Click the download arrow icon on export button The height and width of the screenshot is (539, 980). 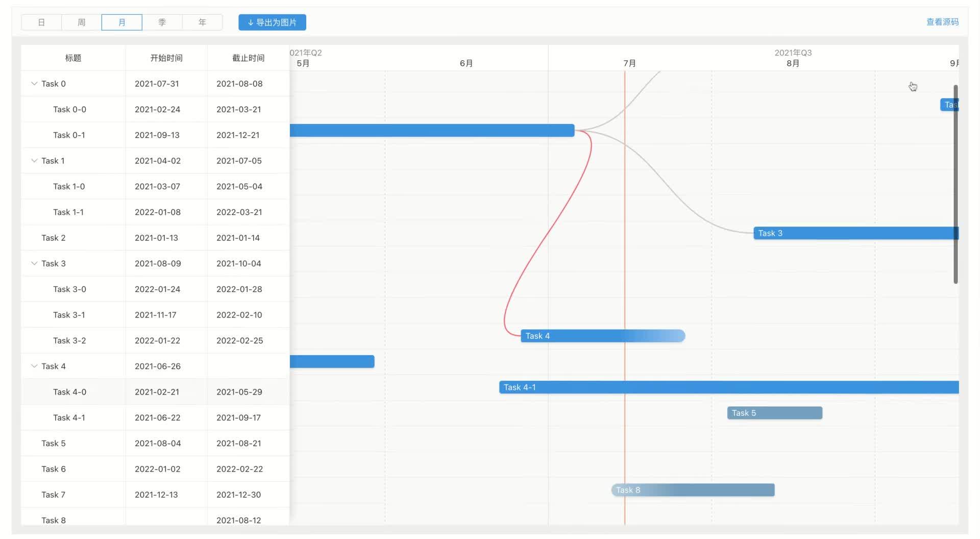coord(250,22)
